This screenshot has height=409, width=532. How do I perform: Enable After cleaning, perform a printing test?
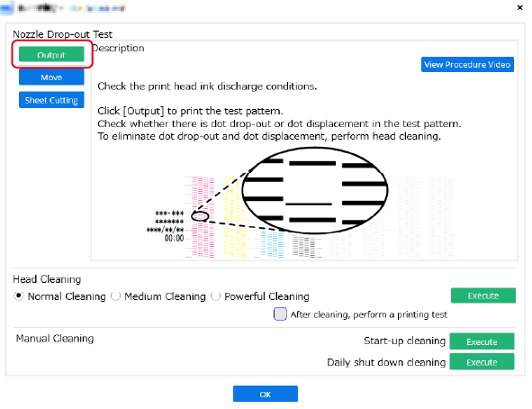point(280,314)
